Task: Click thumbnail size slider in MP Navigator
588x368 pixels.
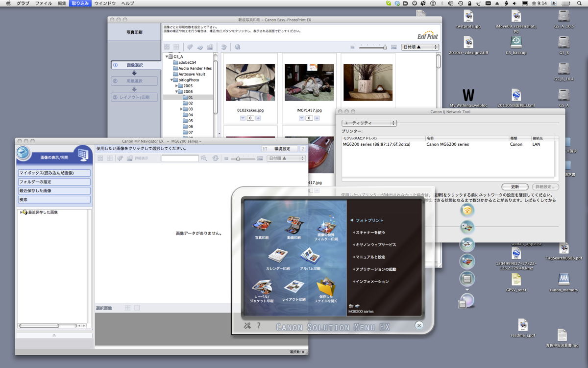Action: tap(244, 158)
